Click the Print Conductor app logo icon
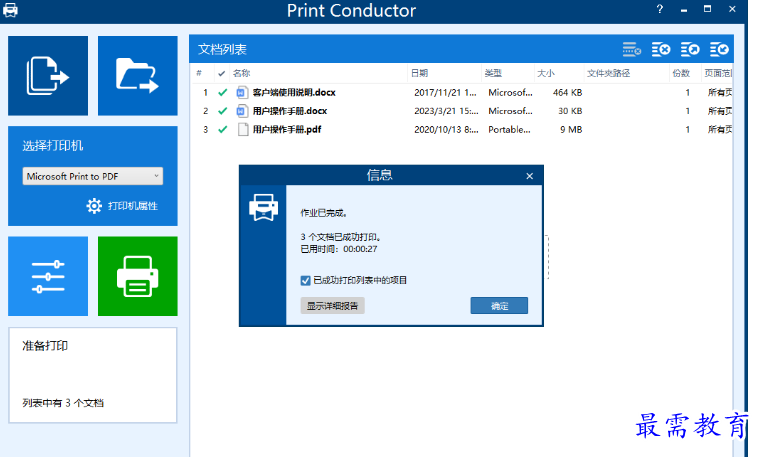Screen dimensions: 757x457 click(10, 10)
